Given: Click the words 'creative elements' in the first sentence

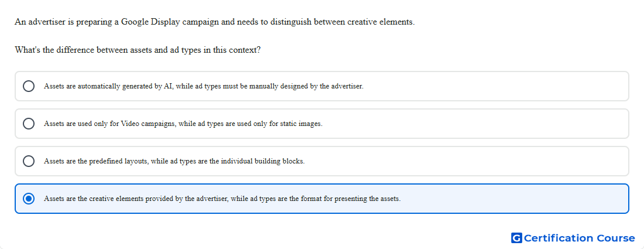Looking at the screenshot, I should [381, 22].
